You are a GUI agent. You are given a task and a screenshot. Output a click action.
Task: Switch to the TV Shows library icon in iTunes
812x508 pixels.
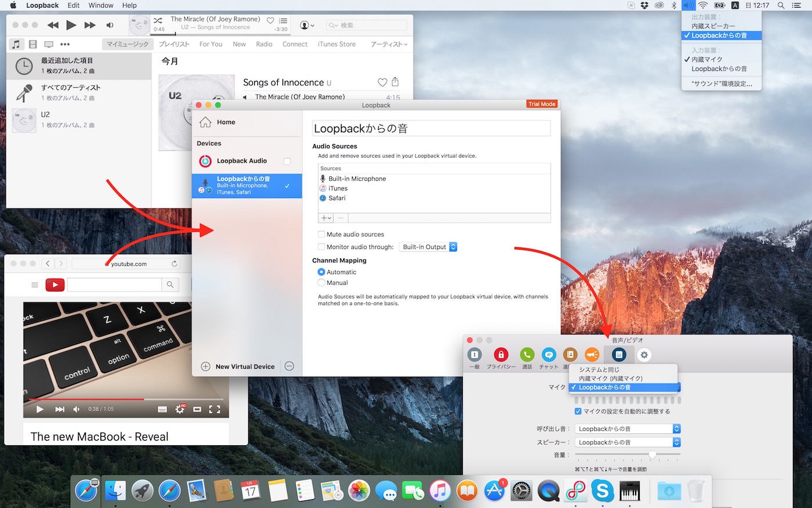tap(49, 44)
